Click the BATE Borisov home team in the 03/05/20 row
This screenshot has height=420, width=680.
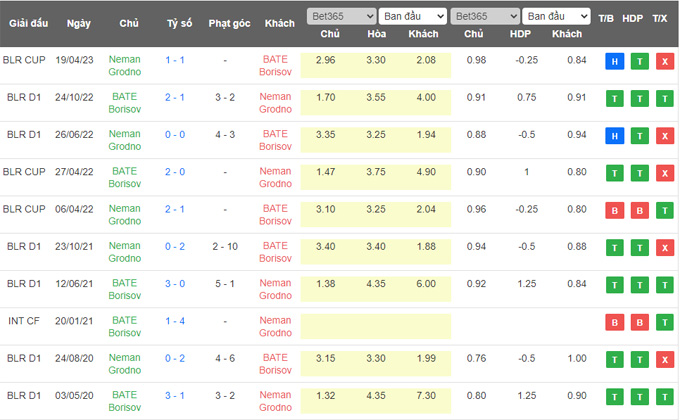pos(125,395)
